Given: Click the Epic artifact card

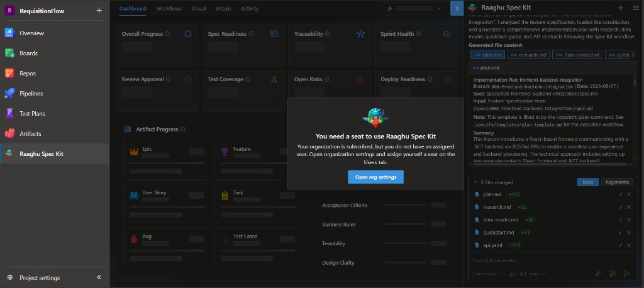Looking at the screenshot, I should pyautogui.click(x=166, y=160).
